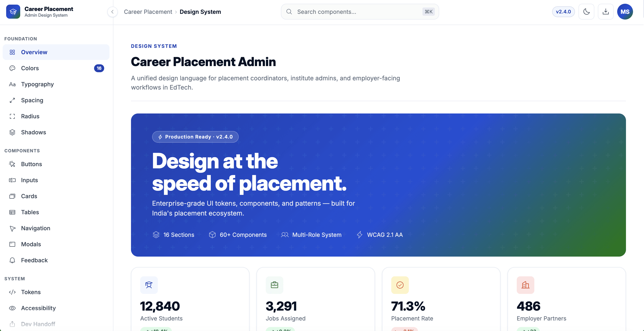Click the Buttons cursor icon
Screen dimensions: 644x331
[x=12, y=164]
